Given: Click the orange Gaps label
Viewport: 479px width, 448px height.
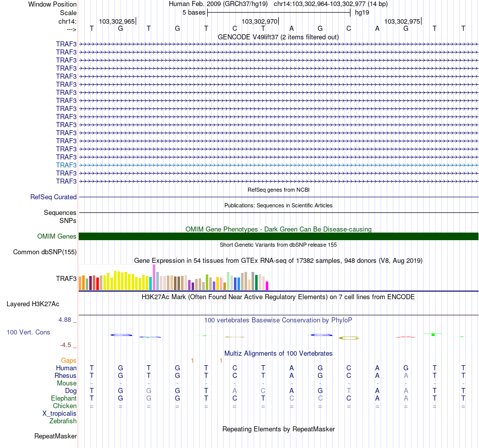Looking at the screenshot, I should [x=69, y=361].
